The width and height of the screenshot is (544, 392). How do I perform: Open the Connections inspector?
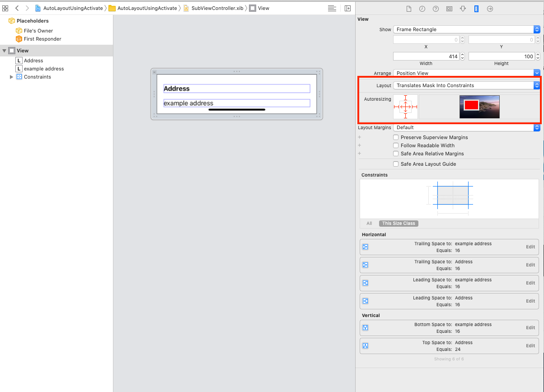[x=490, y=8]
